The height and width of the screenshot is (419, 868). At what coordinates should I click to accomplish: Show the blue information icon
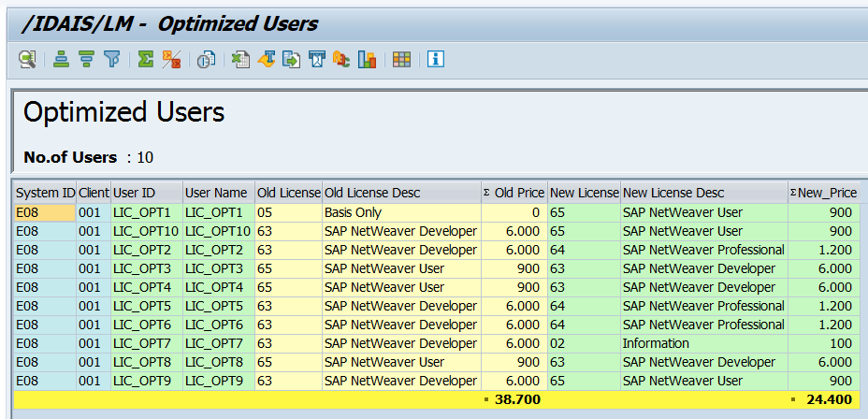tap(436, 59)
